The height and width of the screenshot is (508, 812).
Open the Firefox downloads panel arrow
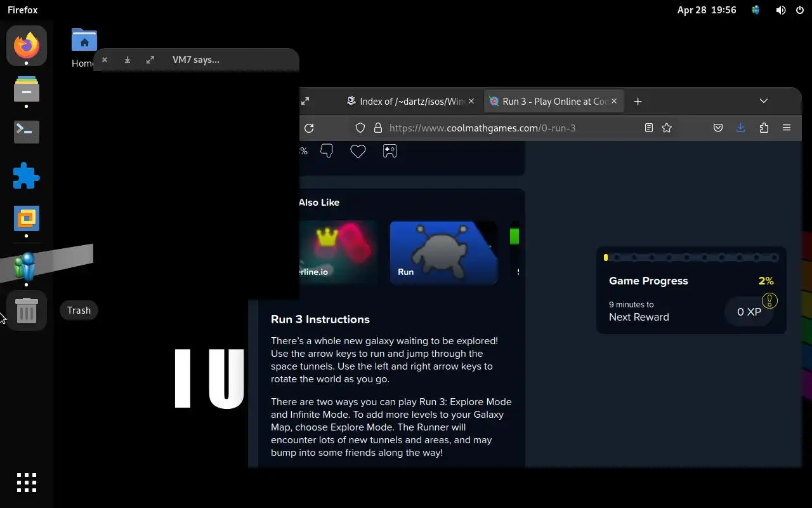click(740, 128)
